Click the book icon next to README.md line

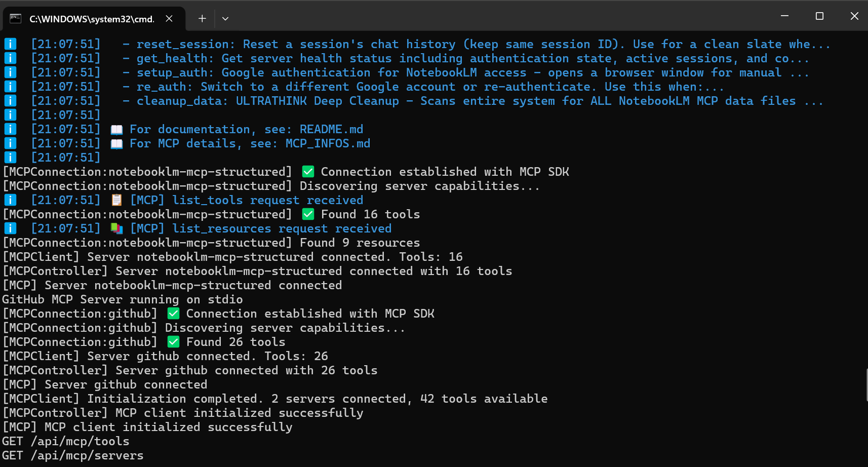116,130
